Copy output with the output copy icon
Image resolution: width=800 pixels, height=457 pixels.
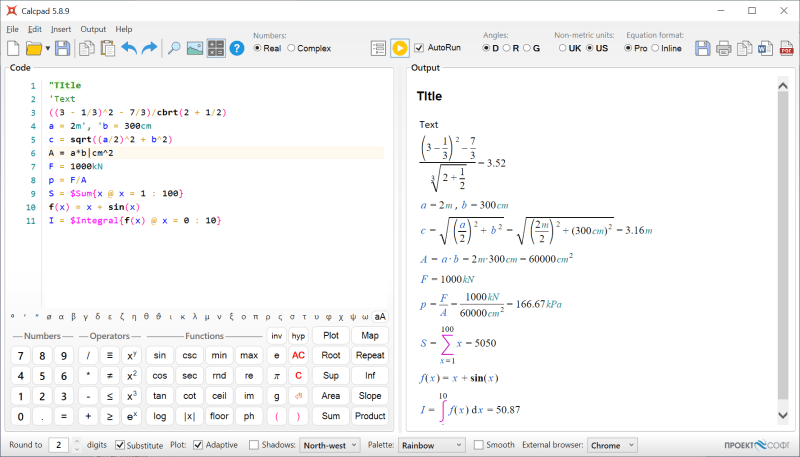tap(744, 48)
